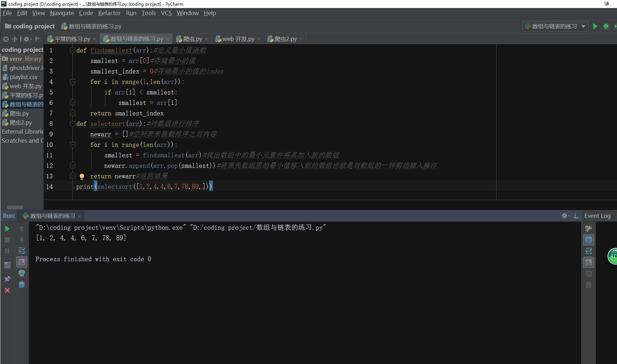Collapse all in Project panel toolbar
Screen dimensions: 617x364
(x=15, y=39)
